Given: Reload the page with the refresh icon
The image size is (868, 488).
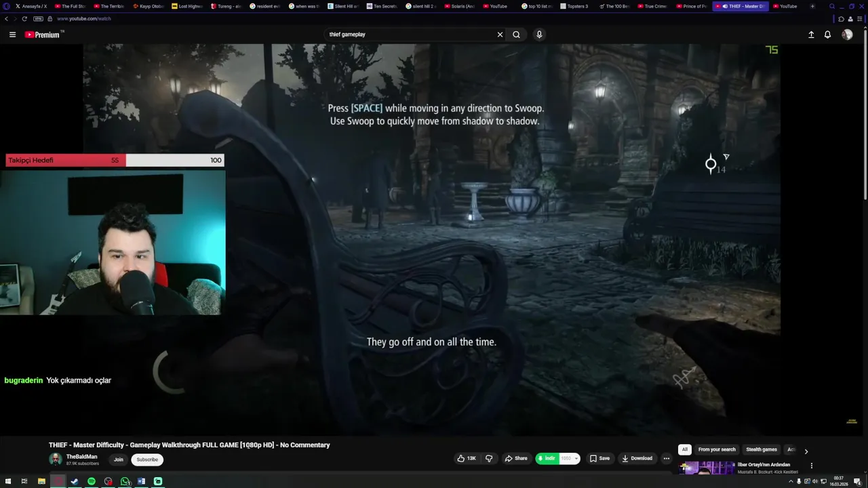Looking at the screenshot, I should pyautogui.click(x=24, y=19).
